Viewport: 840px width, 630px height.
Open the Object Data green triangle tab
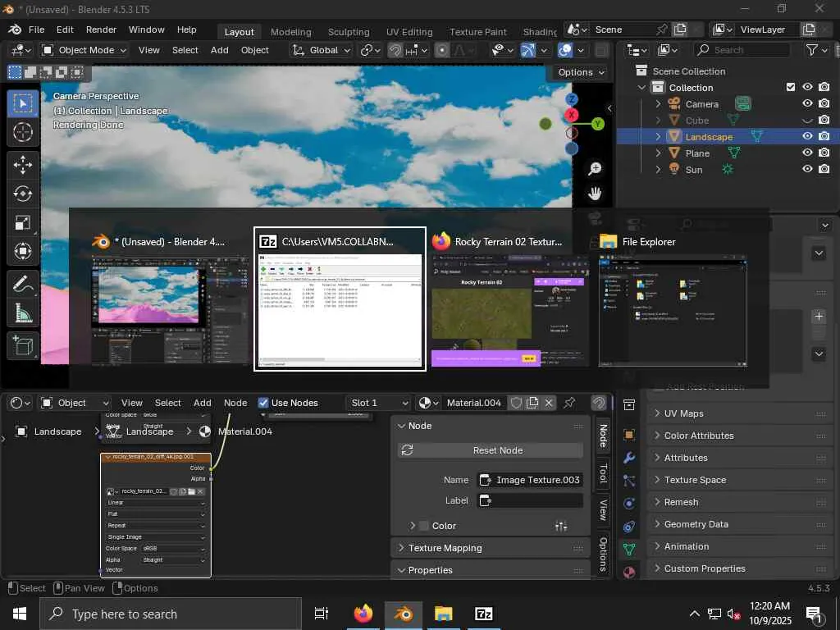pos(629,549)
